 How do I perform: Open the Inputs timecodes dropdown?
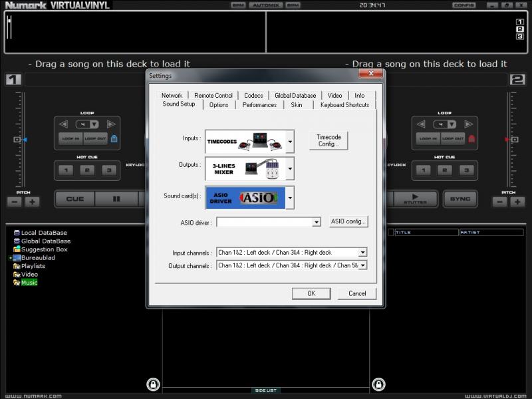coord(290,142)
